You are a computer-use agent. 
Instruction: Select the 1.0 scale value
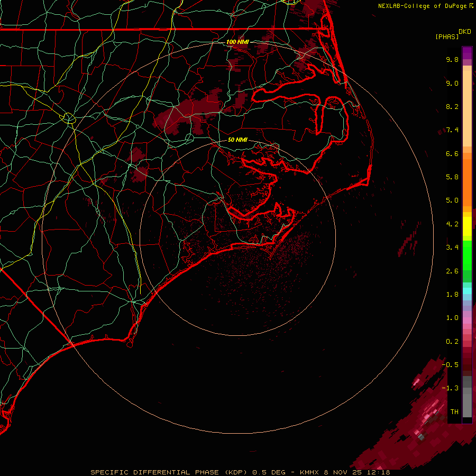452,318
